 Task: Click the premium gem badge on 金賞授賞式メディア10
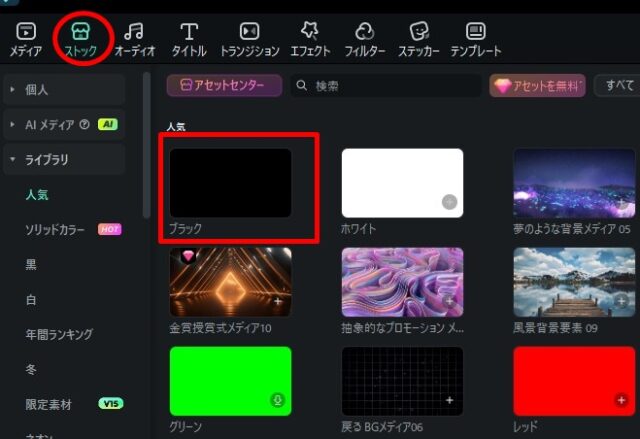(188, 256)
